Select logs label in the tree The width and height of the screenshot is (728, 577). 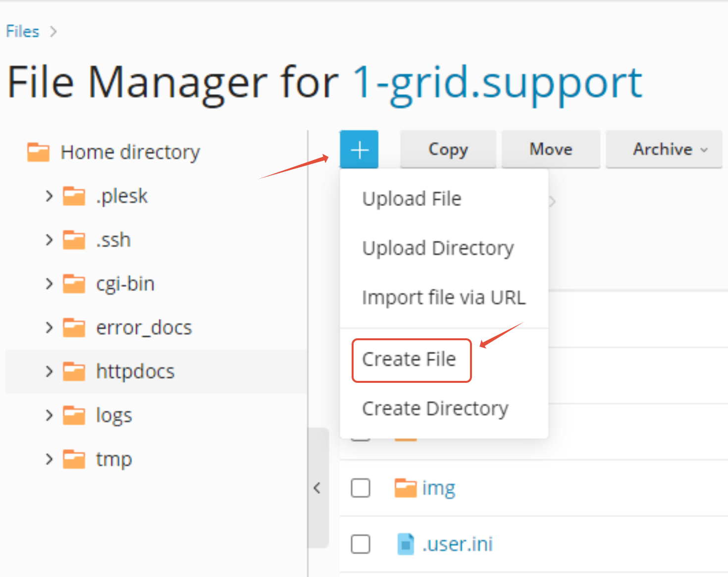coord(114,416)
